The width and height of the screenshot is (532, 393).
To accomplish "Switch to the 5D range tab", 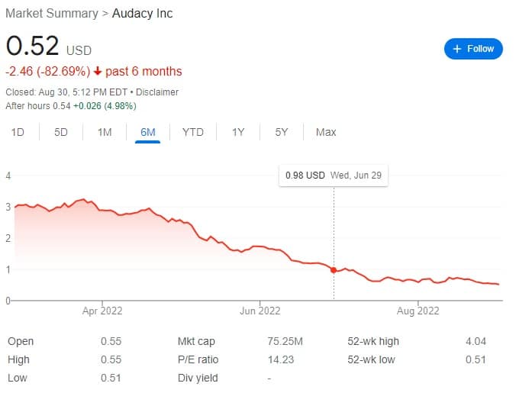I will [x=61, y=132].
